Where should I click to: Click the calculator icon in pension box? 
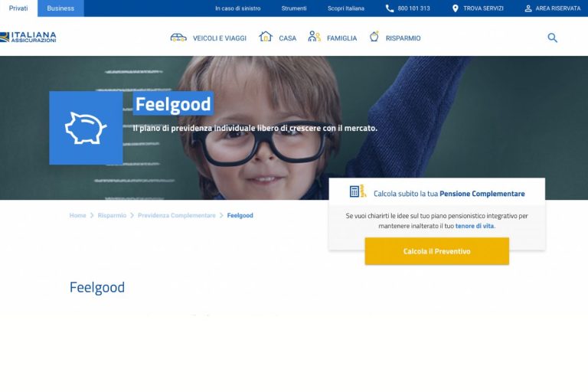click(x=358, y=191)
